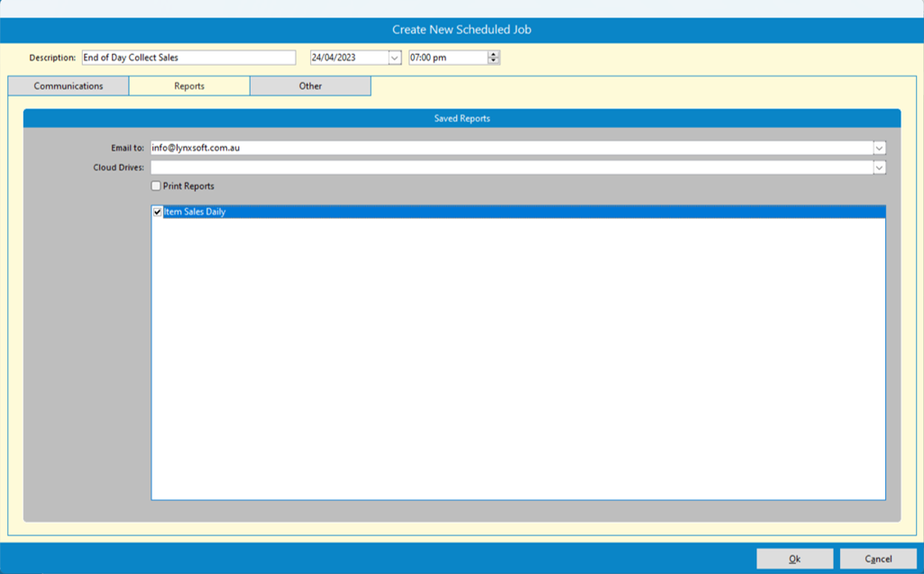
Task: Increase the time with the up spinner arrow
Action: point(493,54)
